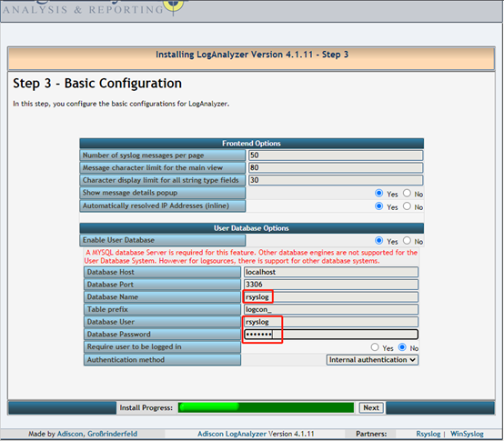Click the LogAnalyzer target logo icon

pos(174,5)
